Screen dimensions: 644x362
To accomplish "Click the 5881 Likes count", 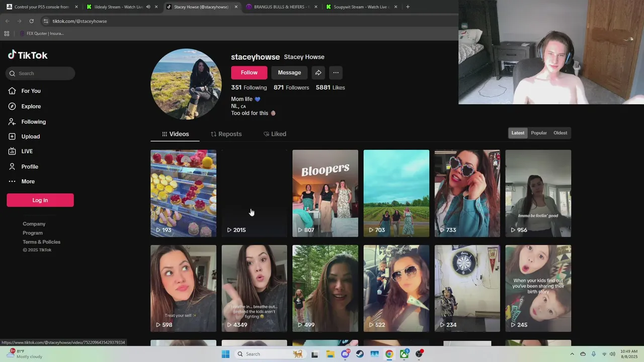I will [x=330, y=87].
